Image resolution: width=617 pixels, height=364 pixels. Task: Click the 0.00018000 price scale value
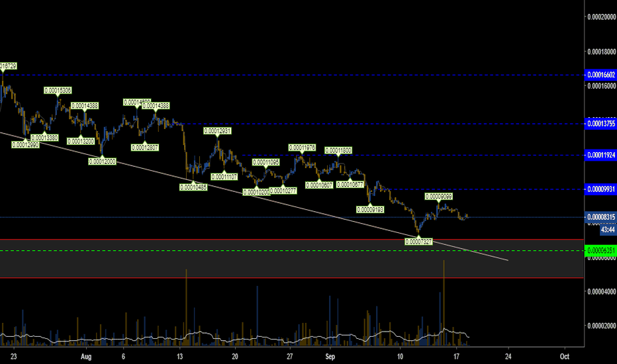pos(602,52)
